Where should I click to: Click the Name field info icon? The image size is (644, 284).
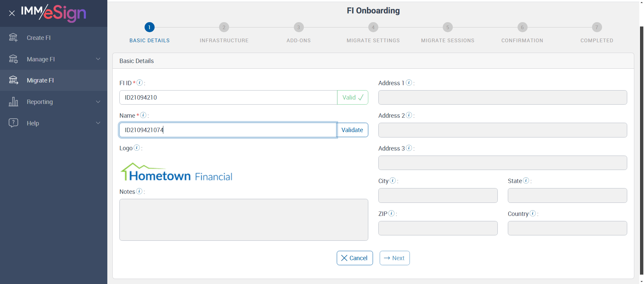click(x=143, y=115)
